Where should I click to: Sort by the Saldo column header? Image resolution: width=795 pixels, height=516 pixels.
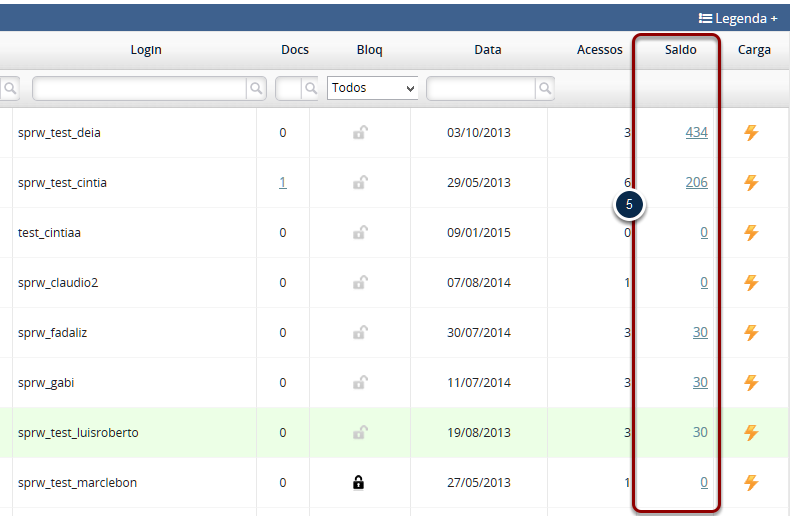[680, 50]
